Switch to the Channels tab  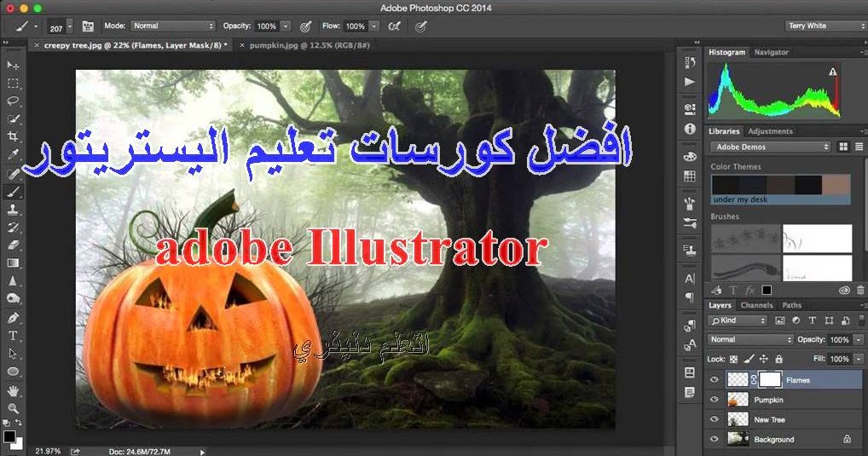[756, 305]
